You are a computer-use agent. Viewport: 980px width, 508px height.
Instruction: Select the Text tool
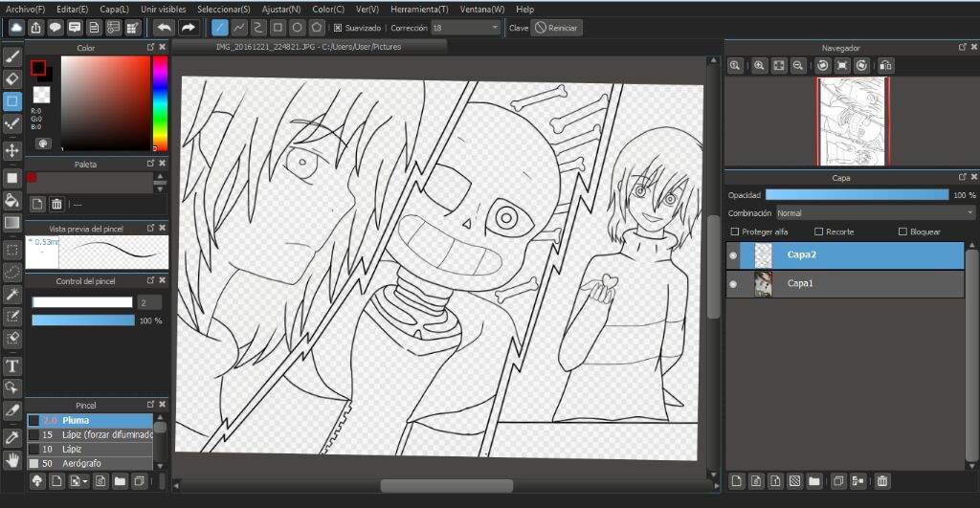11,366
